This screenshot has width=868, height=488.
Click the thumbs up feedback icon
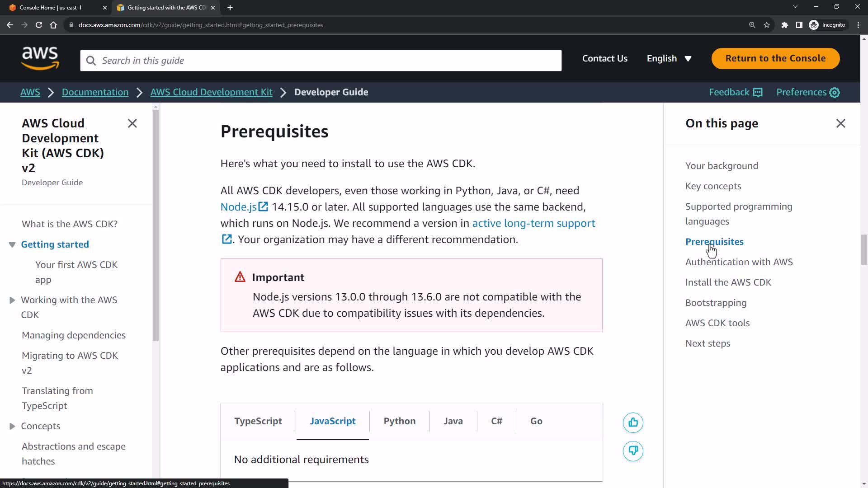pyautogui.click(x=633, y=422)
